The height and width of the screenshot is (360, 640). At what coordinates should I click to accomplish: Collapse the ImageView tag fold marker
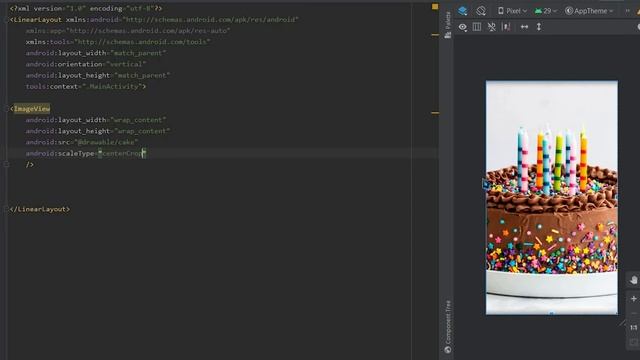(x=7, y=109)
